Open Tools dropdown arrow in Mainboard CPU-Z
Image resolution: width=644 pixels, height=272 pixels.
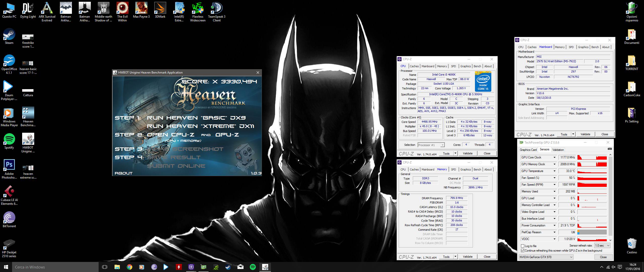(x=573, y=134)
